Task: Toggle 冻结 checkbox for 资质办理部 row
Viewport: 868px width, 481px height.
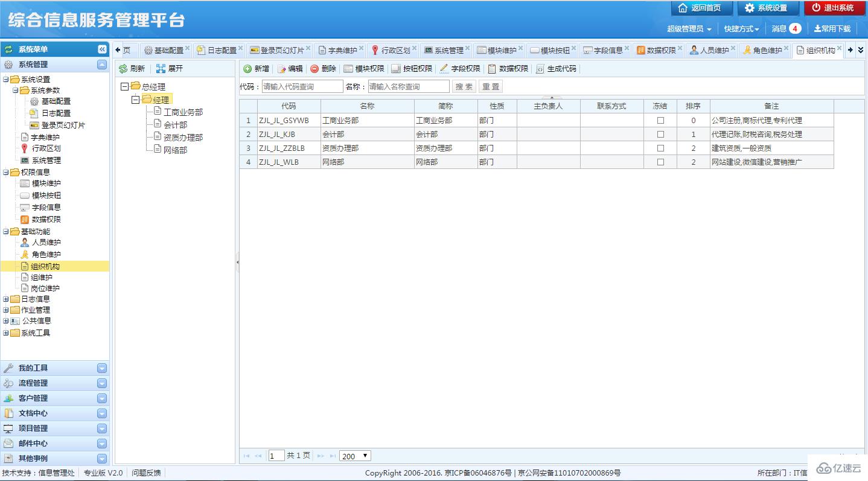Action: [x=660, y=148]
